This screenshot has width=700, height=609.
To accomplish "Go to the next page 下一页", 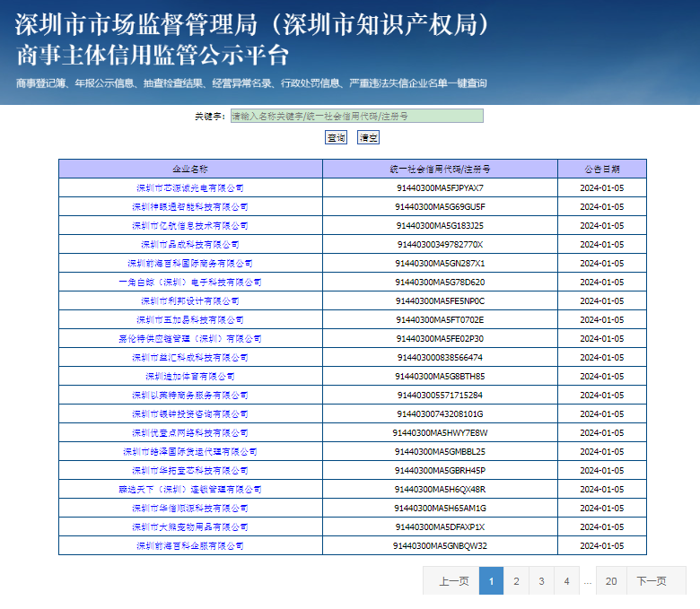I will [x=652, y=581].
